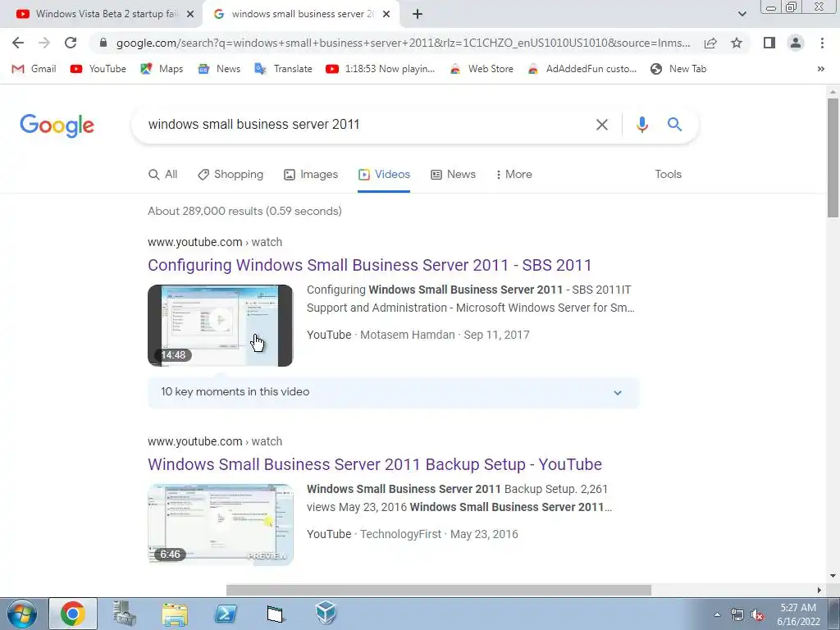Open Windows Explorer from taskbar

click(176, 614)
